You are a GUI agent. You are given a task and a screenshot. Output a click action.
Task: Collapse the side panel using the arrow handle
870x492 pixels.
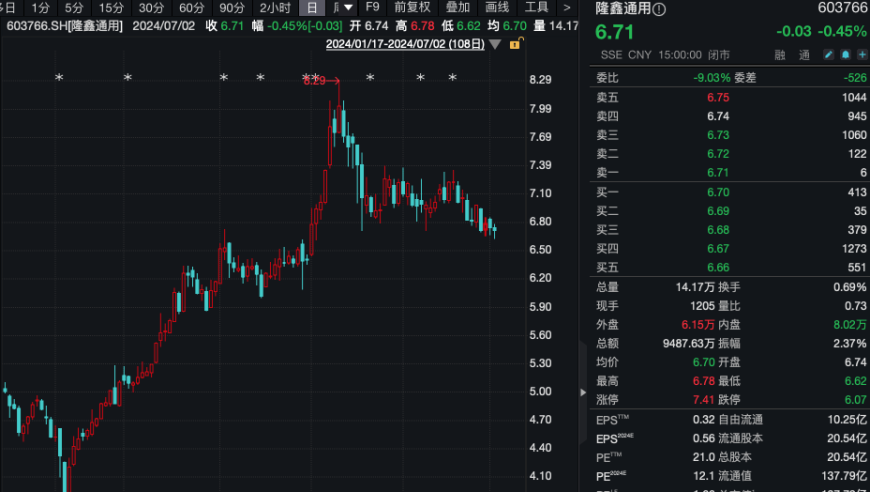coord(584,393)
